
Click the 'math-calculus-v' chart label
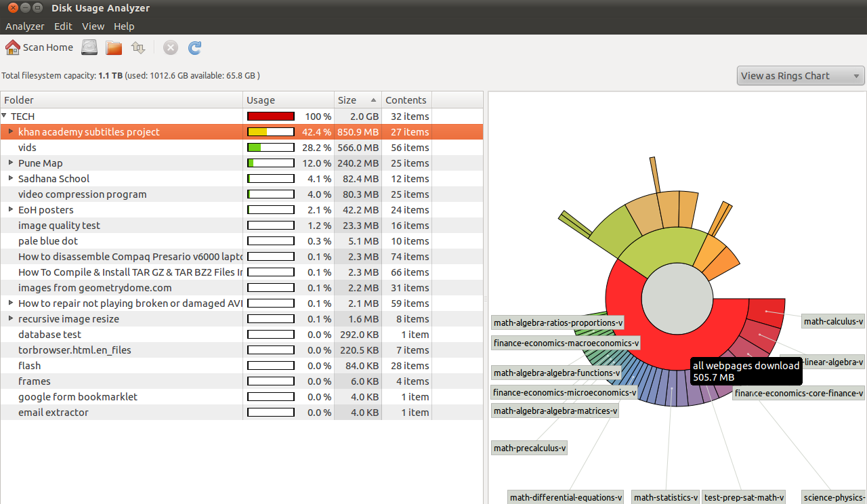[834, 321]
